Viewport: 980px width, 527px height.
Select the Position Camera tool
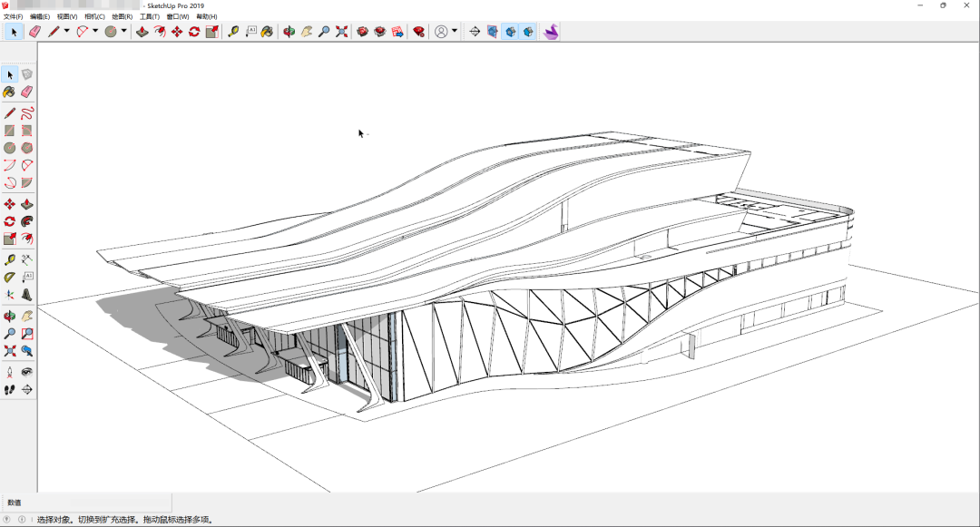click(x=9, y=373)
